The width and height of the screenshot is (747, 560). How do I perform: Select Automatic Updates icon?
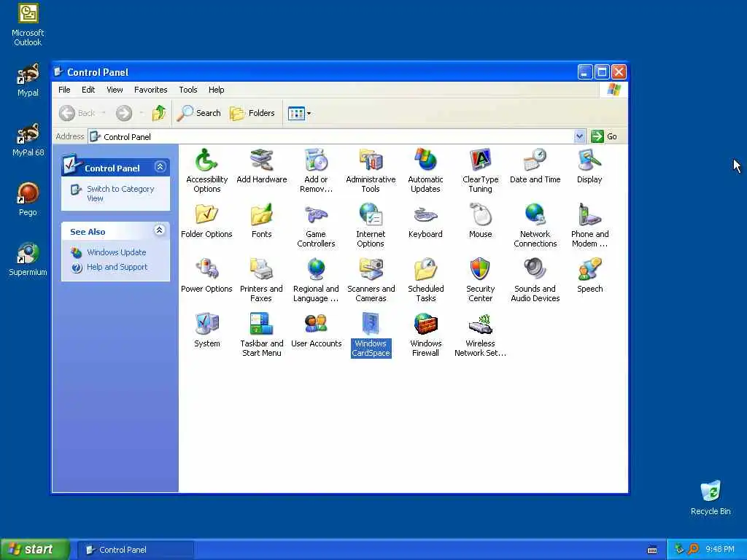click(425, 170)
